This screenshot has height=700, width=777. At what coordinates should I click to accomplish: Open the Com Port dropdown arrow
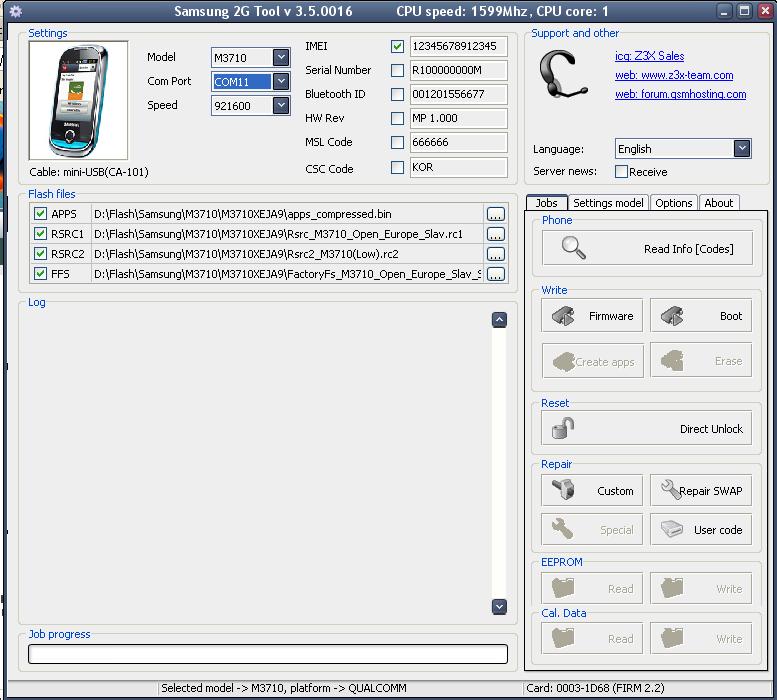(281, 81)
